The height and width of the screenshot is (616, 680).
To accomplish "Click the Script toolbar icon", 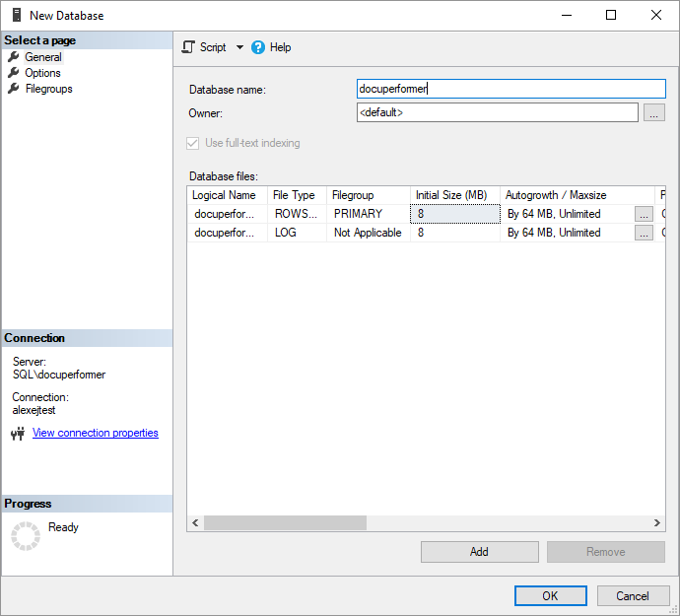I will 189,47.
